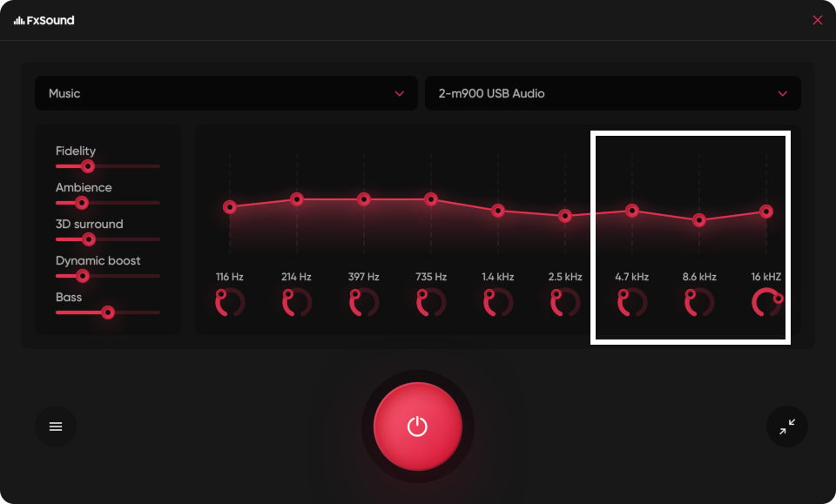
Task: Click the 4.7 kHz node on the EQ curve
Action: (x=631, y=210)
